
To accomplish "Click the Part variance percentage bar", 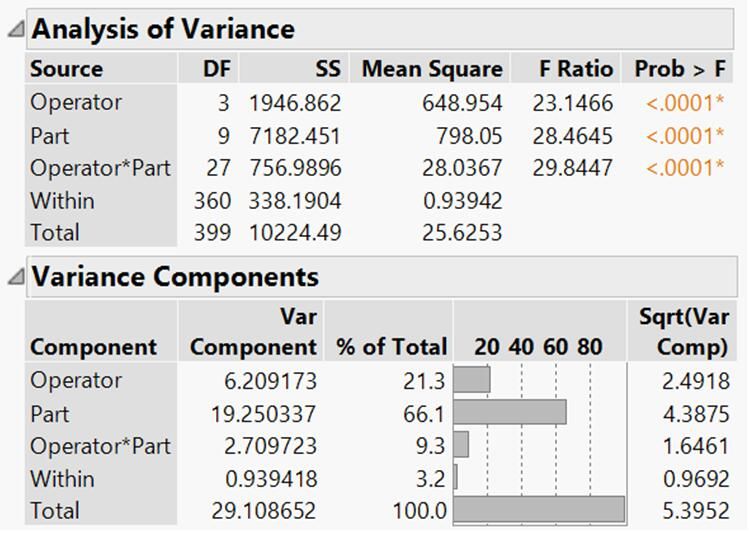I will tap(510, 413).
